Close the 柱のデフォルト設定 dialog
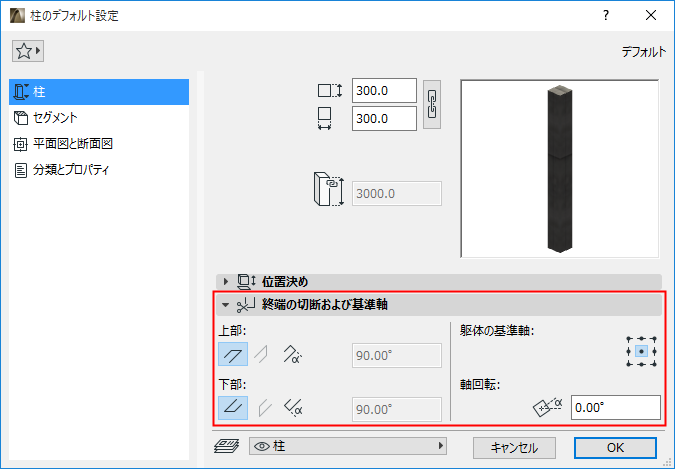The width and height of the screenshot is (675, 469). click(x=651, y=16)
